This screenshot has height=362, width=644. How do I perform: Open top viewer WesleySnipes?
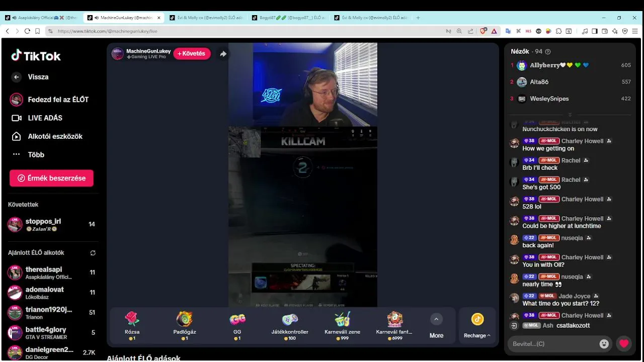(571, 99)
